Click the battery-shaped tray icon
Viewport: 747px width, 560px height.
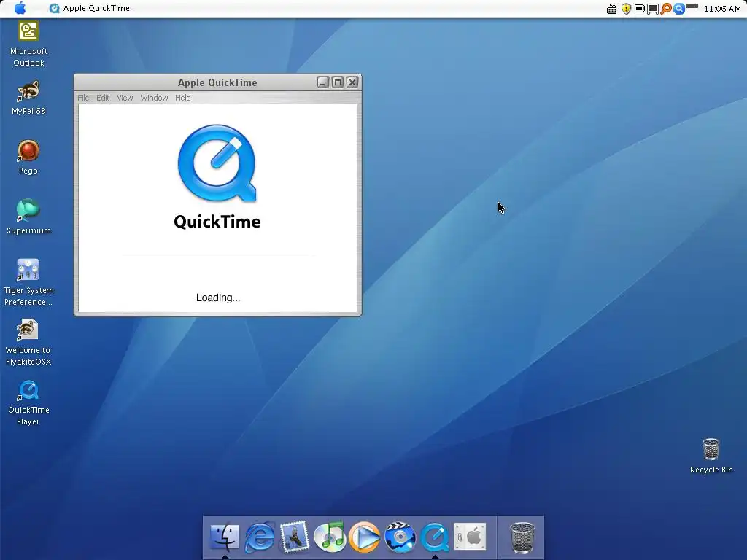[x=639, y=9]
